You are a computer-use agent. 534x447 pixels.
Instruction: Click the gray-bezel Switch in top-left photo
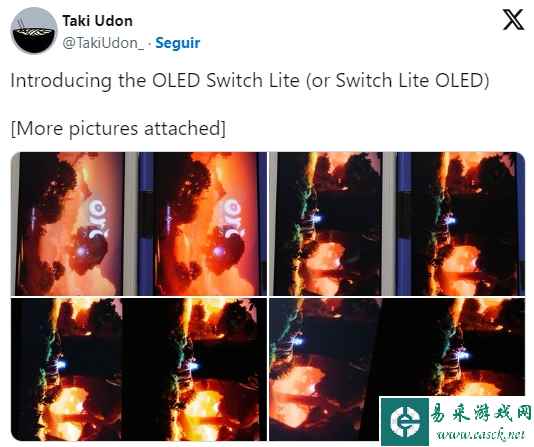[x=74, y=224]
